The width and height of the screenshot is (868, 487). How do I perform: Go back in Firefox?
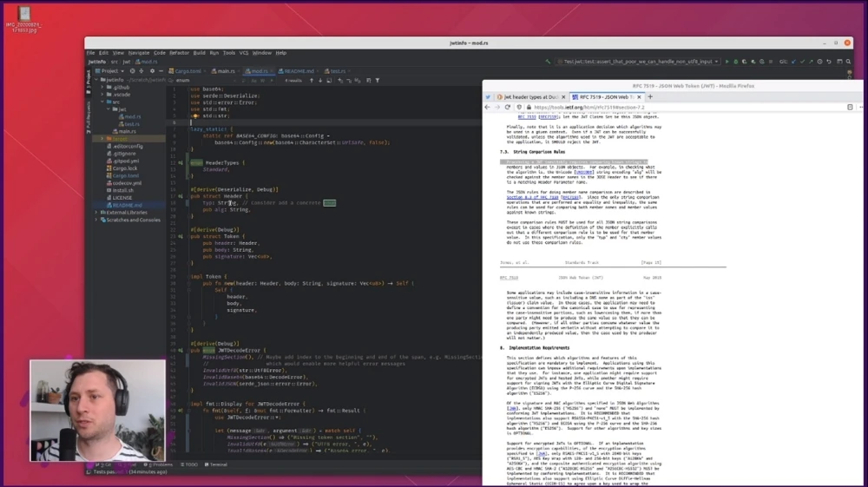(487, 107)
